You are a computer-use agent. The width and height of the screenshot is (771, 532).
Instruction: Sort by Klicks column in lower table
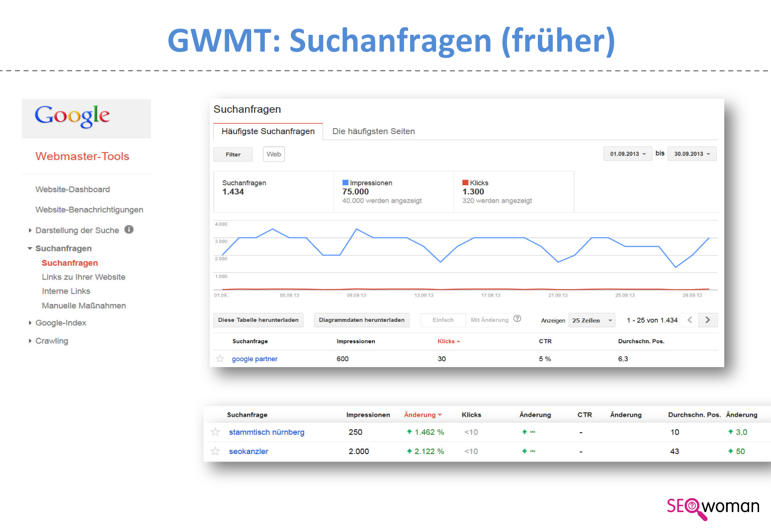click(x=471, y=415)
